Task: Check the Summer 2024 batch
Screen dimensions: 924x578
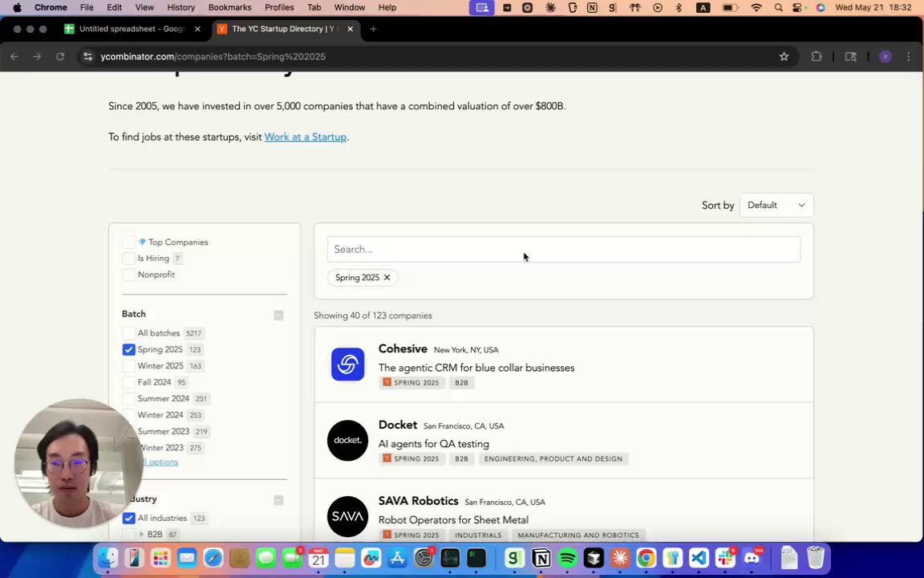Action: [128, 399]
